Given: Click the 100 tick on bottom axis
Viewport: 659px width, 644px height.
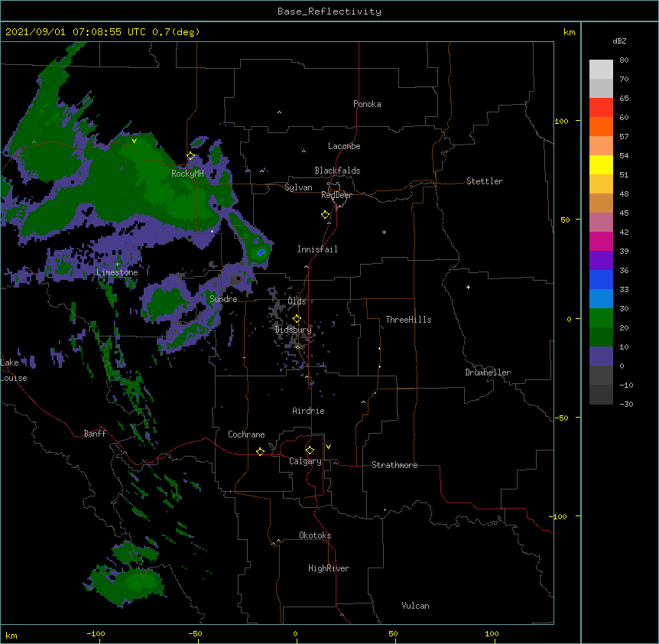Looking at the screenshot, I should pyautogui.click(x=492, y=633).
